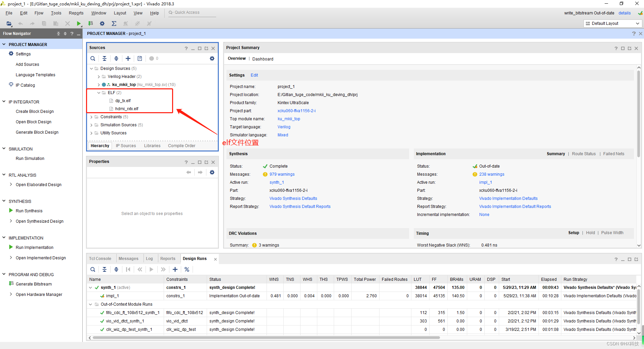Click Collapse All icon in Sources panel
The image size is (644, 349).
(105, 58)
